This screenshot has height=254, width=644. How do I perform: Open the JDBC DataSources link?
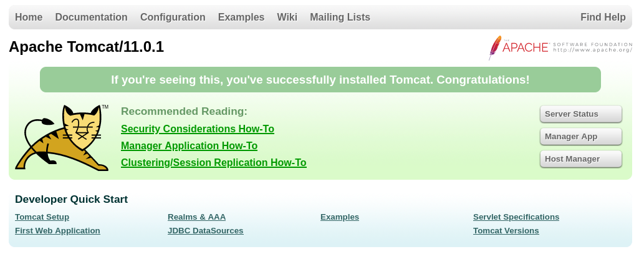pos(205,230)
